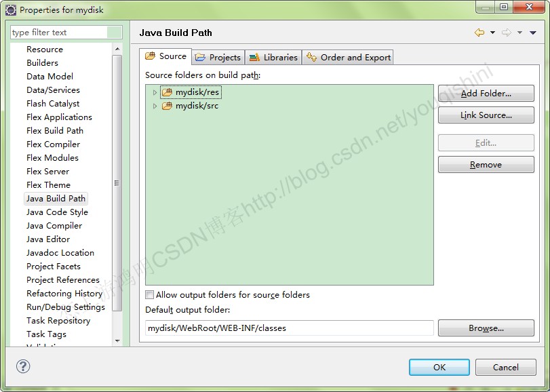Open the Data/Services page
This screenshot has width=550, height=392.
click(x=53, y=90)
